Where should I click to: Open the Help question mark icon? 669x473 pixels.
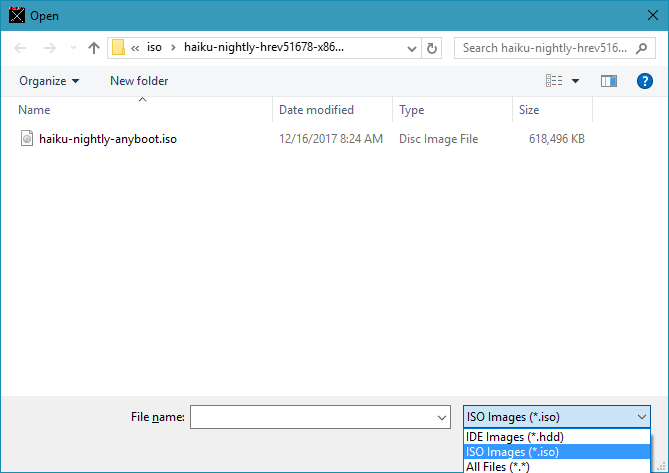tap(643, 81)
